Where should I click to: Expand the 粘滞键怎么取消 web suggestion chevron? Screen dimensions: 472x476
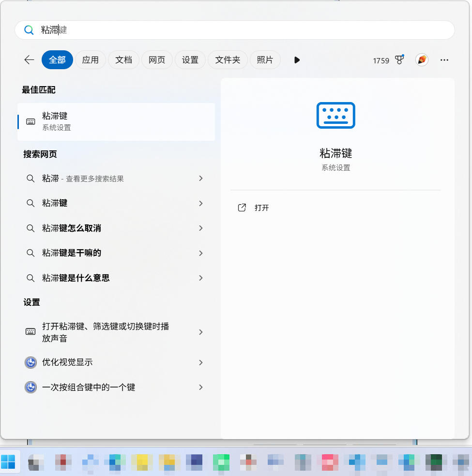[x=201, y=228]
